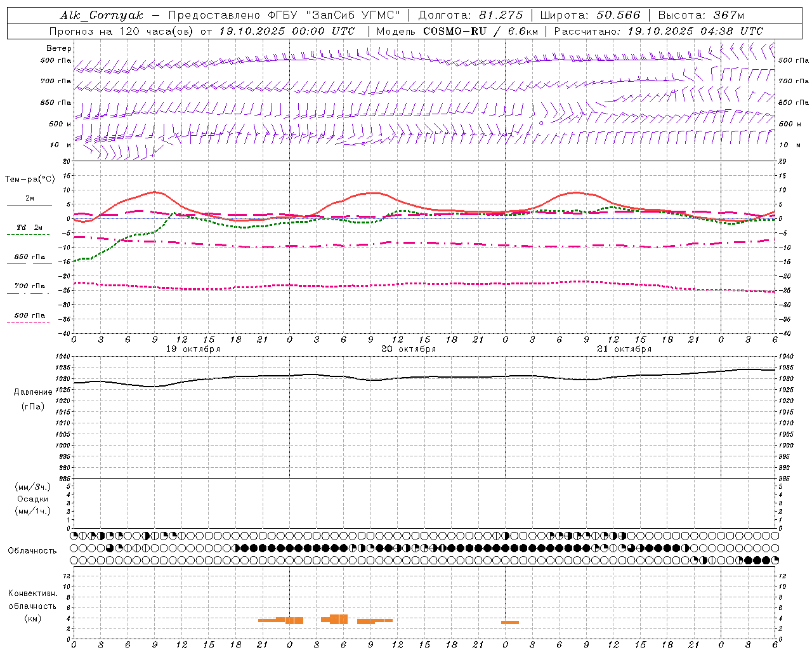Click the 700 гПа temperature legend entry
The height and width of the screenshot is (650, 812).
29,286
